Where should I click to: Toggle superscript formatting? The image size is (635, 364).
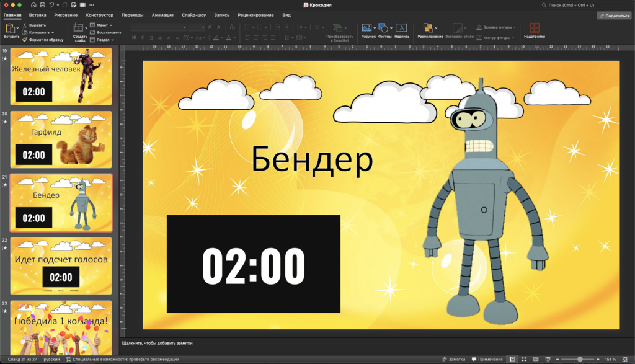pos(169,38)
